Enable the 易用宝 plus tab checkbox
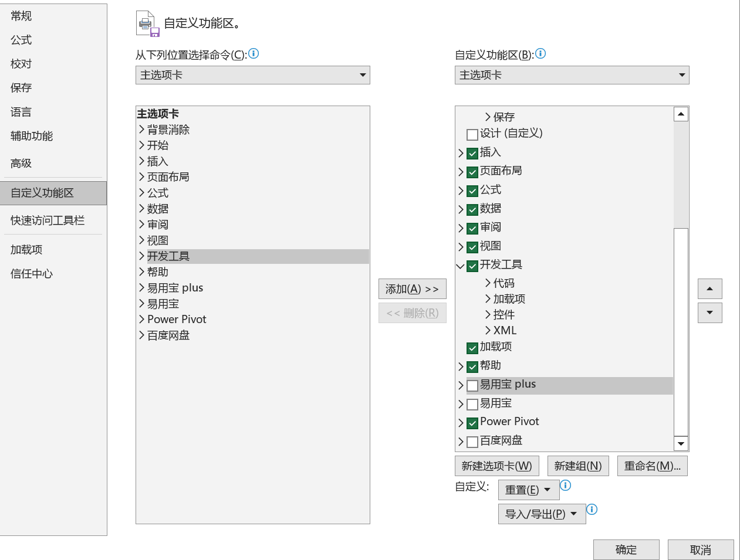The width and height of the screenshot is (740, 560). click(472, 385)
